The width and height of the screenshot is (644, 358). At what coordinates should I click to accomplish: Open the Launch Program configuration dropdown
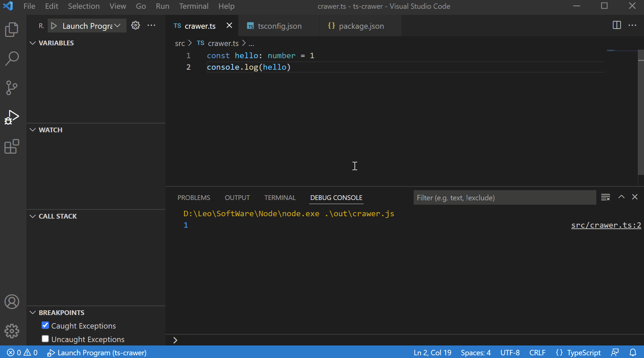click(117, 25)
